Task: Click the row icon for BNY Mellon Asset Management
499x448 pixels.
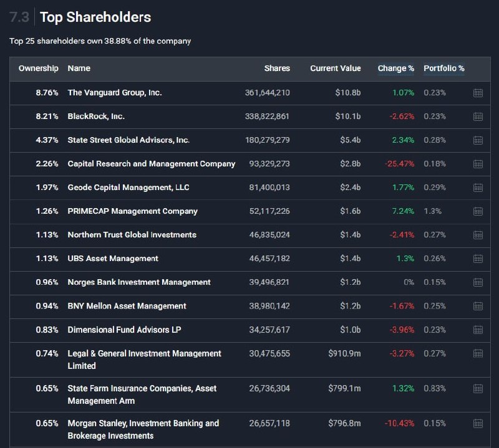Action: pyautogui.click(x=478, y=306)
